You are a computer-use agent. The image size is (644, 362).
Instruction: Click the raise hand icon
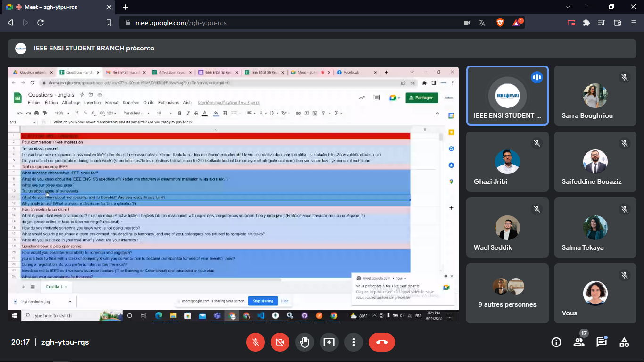305,342
